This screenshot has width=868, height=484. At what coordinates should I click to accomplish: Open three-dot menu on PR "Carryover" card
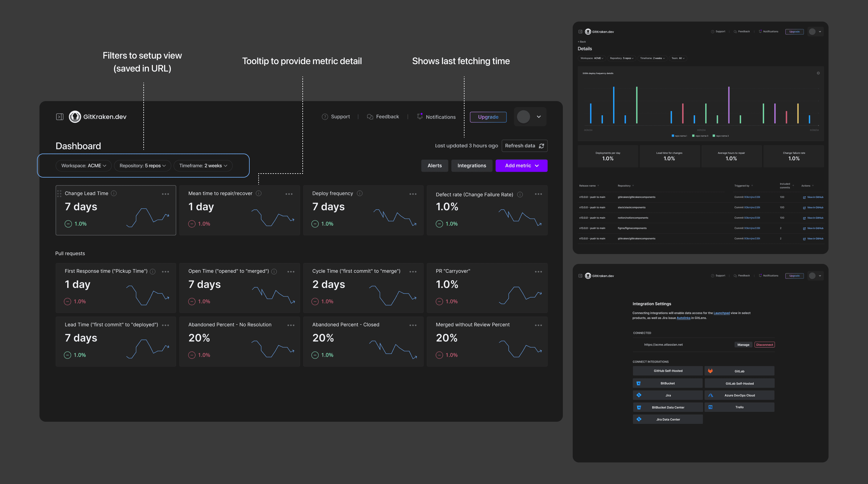[538, 271]
